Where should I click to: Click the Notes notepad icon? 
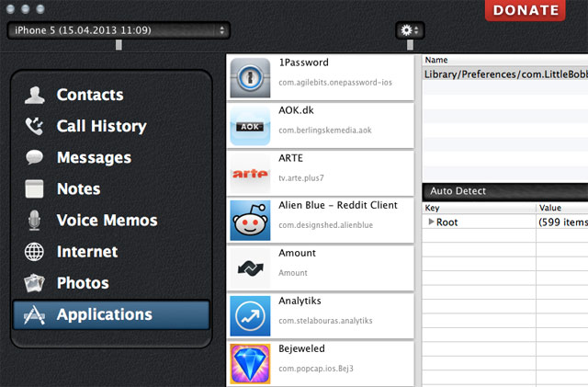34,188
